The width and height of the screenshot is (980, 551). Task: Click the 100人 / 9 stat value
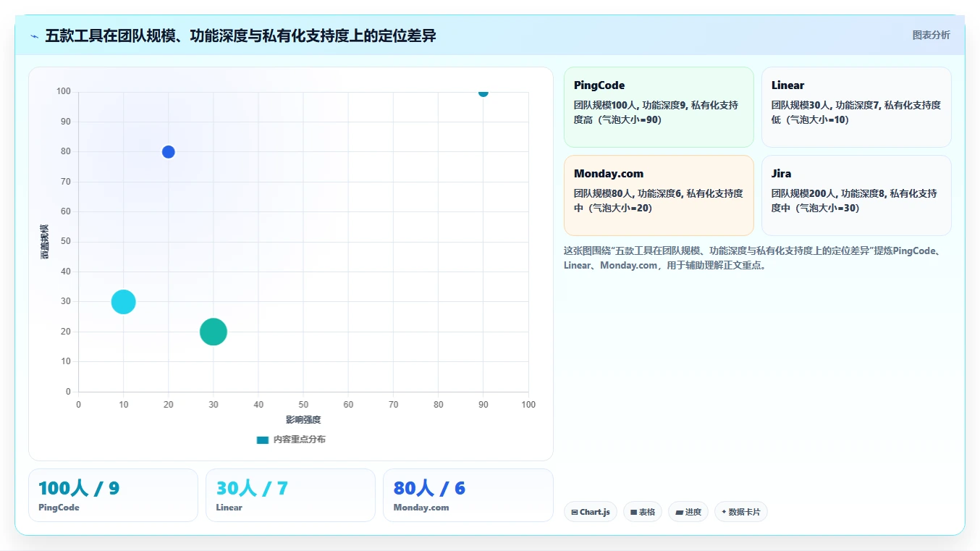(79, 489)
